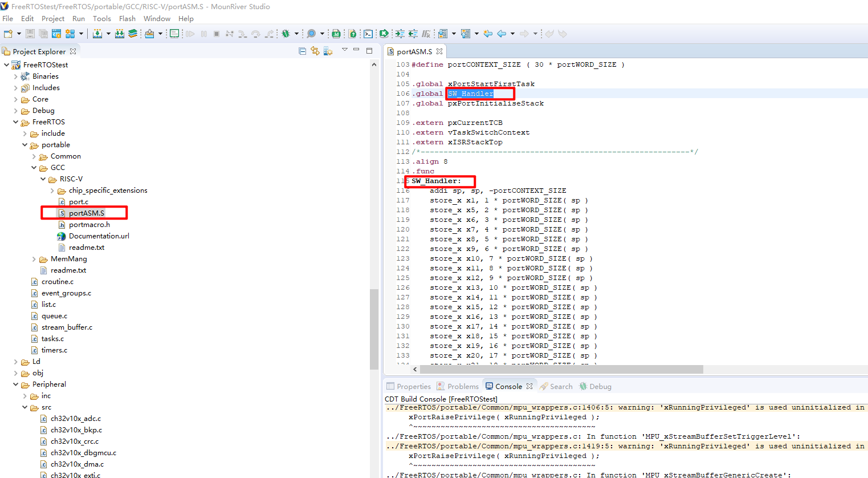The height and width of the screenshot is (478, 868).
Task: Expand the Includes tree node
Action: 15,88
